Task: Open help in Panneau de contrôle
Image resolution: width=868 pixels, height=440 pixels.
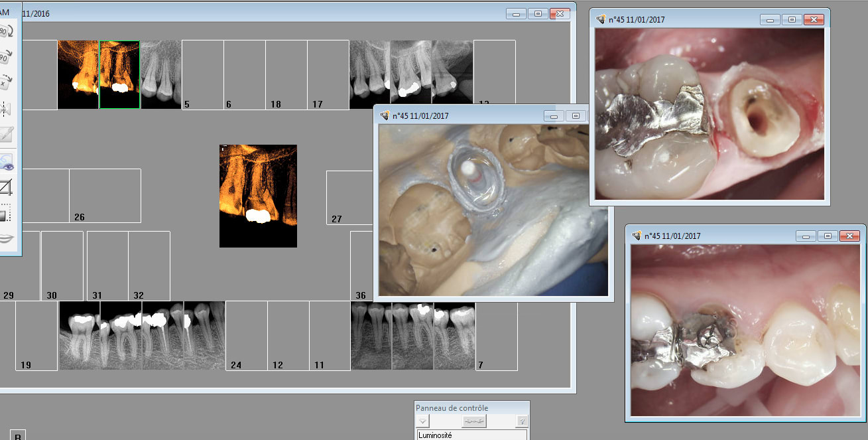Action: pos(522,421)
